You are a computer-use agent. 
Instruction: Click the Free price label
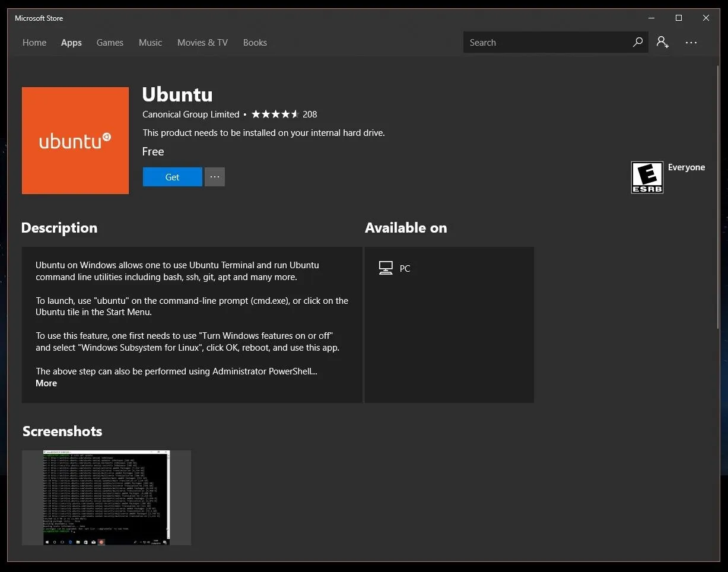point(153,151)
